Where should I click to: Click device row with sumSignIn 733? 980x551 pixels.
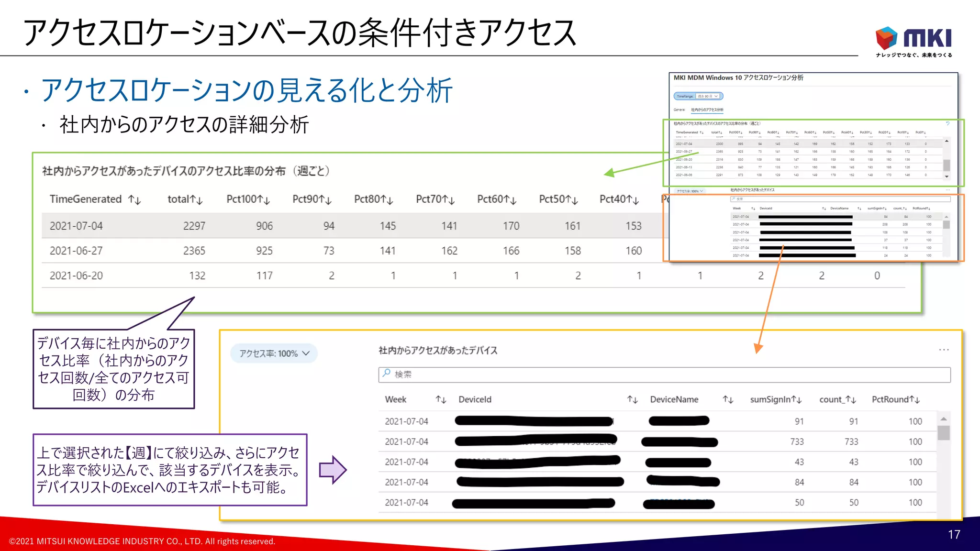point(657,441)
